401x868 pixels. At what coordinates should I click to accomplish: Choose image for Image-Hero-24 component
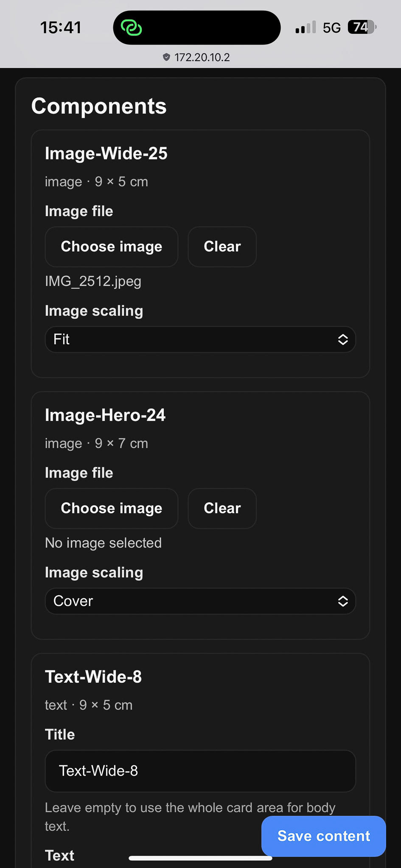[111, 508]
